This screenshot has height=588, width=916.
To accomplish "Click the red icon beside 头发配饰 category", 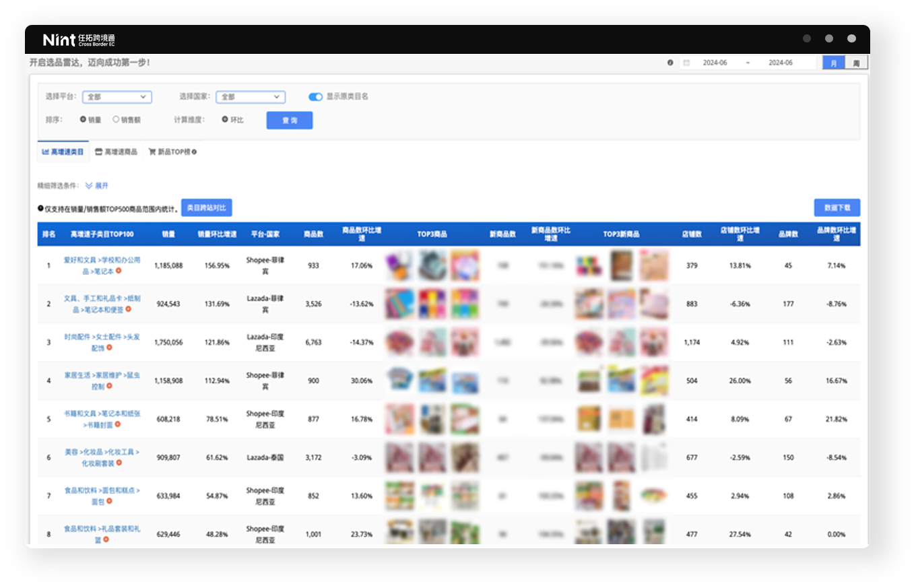I will pyautogui.click(x=109, y=348).
